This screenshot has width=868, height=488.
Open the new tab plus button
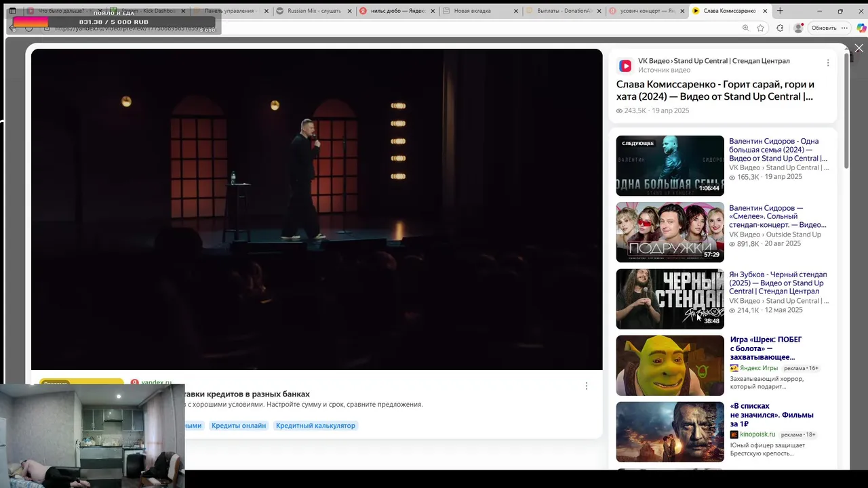(780, 11)
